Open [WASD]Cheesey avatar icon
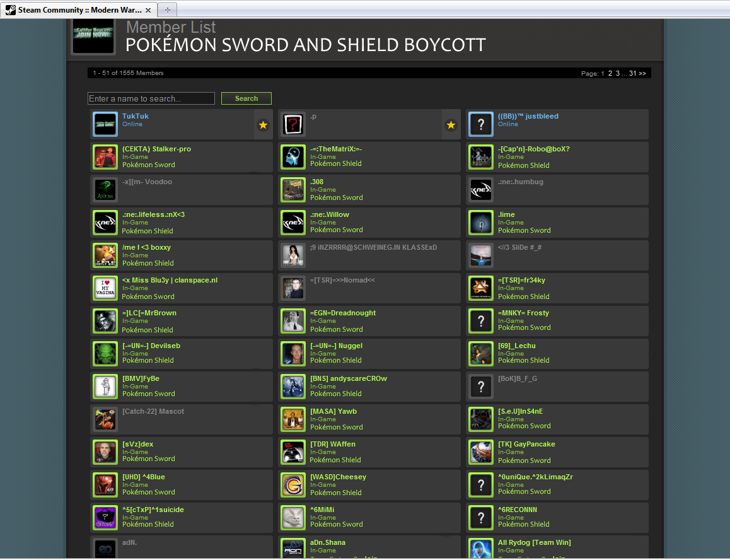Screen dimensions: 730x560 pyautogui.click(x=293, y=485)
